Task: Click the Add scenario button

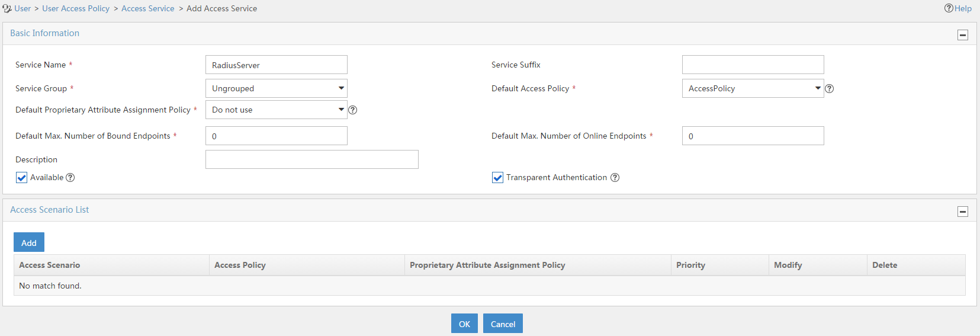Action: pyautogui.click(x=29, y=242)
